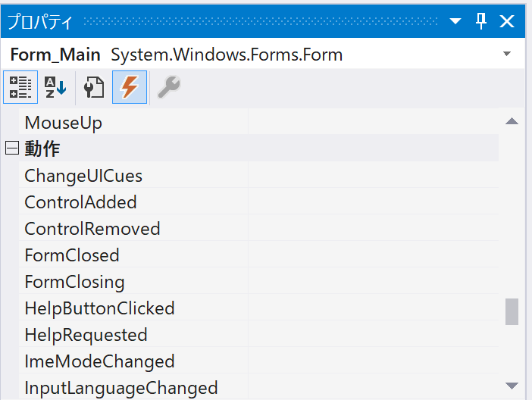Image resolution: width=532 pixels, height=400 pixels.
Task: Select the Events lightning bolt icon
Action: pyautogui.click(x=130, y=88)
